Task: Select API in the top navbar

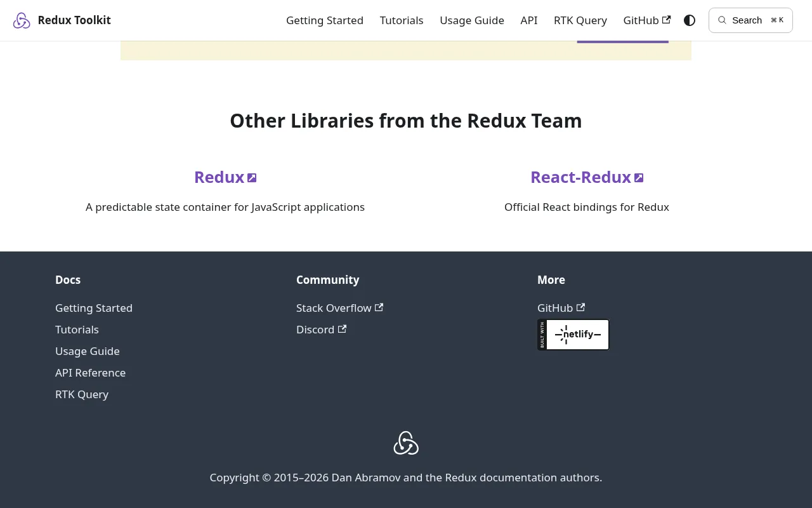Action: tap(529, 20)
